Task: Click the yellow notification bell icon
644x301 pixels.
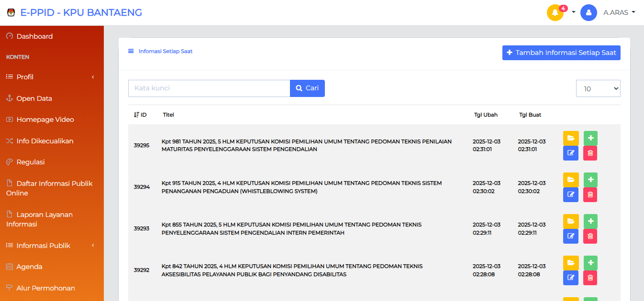Action: click(x=555, y=13)
